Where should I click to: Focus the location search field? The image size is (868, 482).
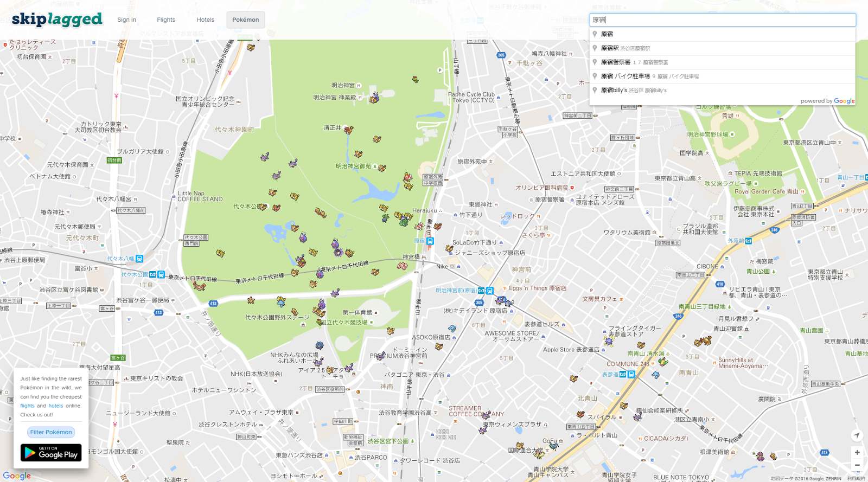723,20
